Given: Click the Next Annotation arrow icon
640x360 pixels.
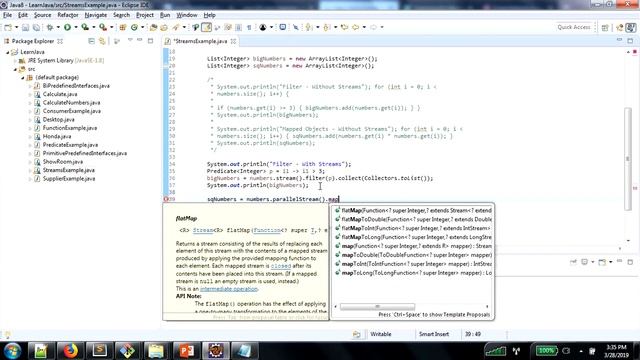Looking at the screenshot, I should tap(309, 27).
